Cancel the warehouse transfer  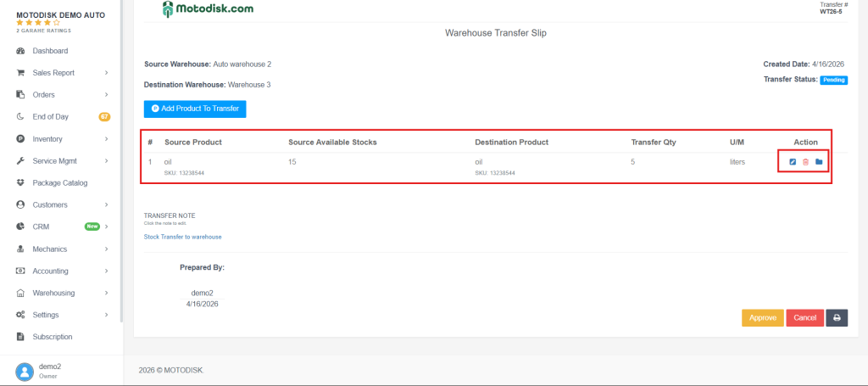[x=804, y=317]
